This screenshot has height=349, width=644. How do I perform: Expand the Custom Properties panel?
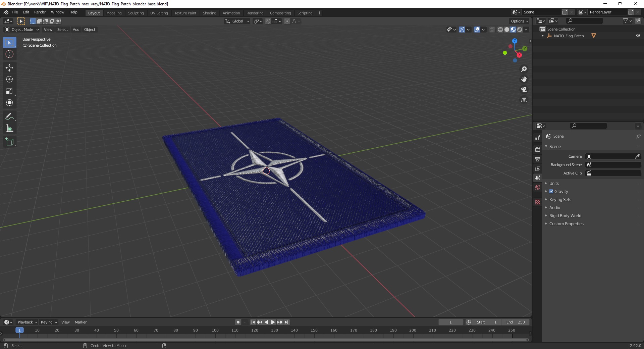pyautogui.click(x=566, y=223)
